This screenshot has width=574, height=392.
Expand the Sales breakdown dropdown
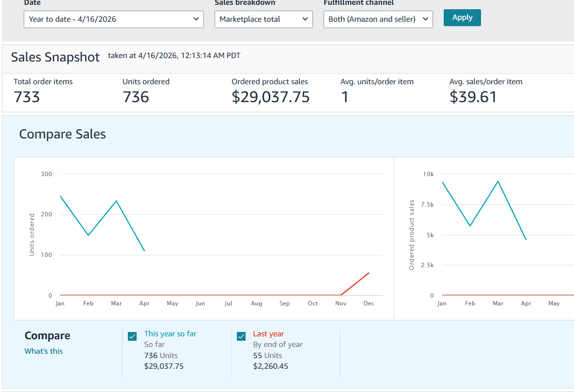(264, 19)
